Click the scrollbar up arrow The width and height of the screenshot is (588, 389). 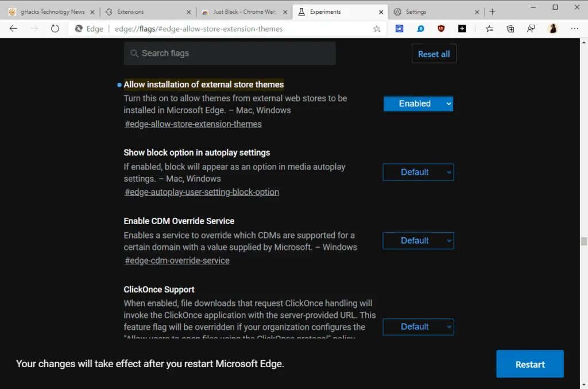(x=584, y=42)
